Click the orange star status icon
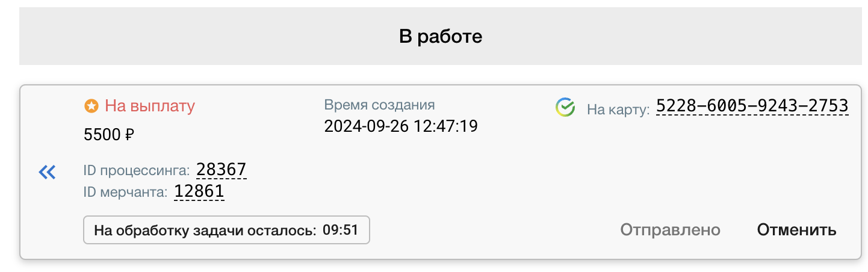The height and width of the screenshot is (272, 868). click(x=91, y=107)
